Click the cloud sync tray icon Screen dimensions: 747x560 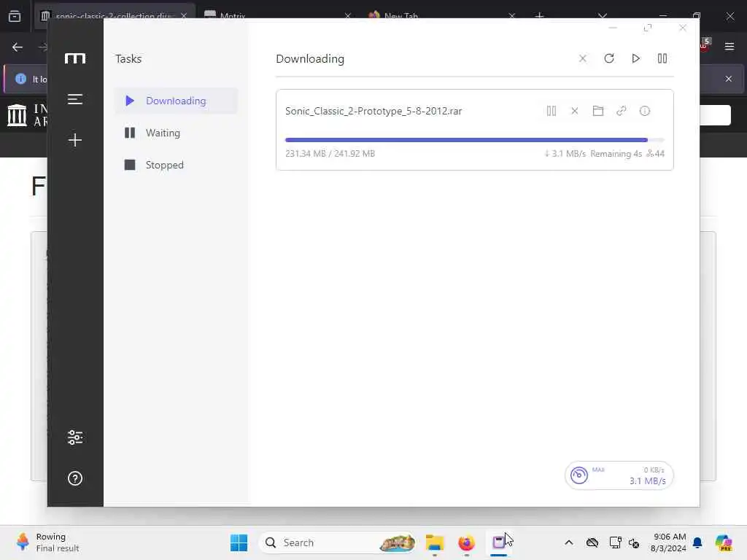pyautogui.click(x=592, y=542)
